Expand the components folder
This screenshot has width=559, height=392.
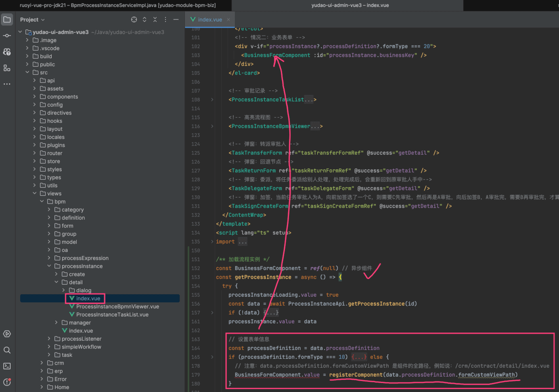34,96
